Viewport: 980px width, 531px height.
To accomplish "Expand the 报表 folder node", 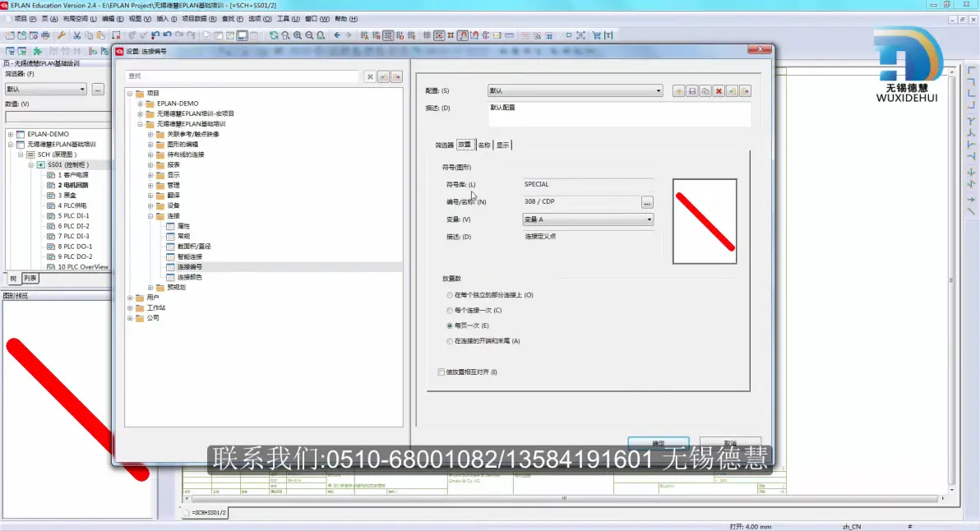I will [150, 165].
